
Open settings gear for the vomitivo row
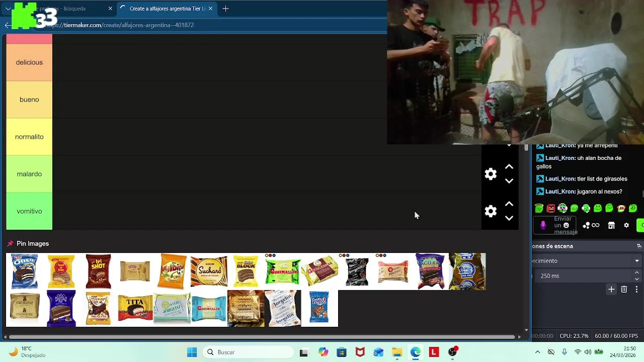[x=491, y=211]
